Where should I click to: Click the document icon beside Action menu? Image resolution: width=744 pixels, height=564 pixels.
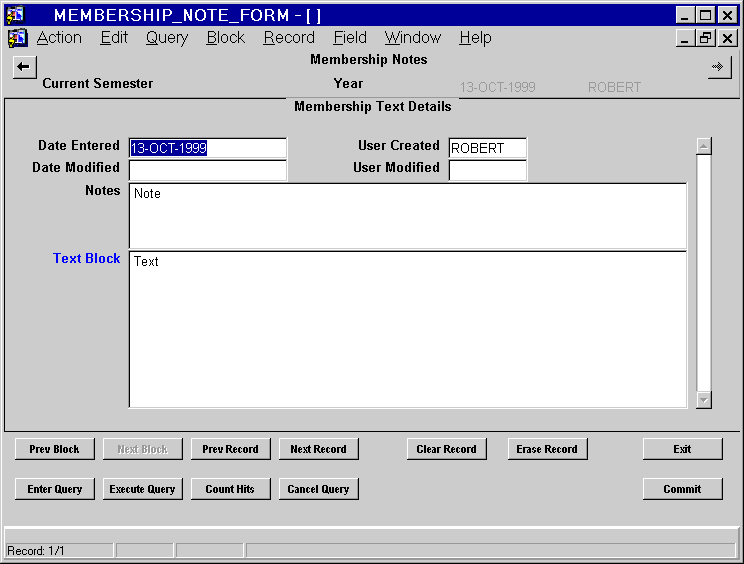17,38
